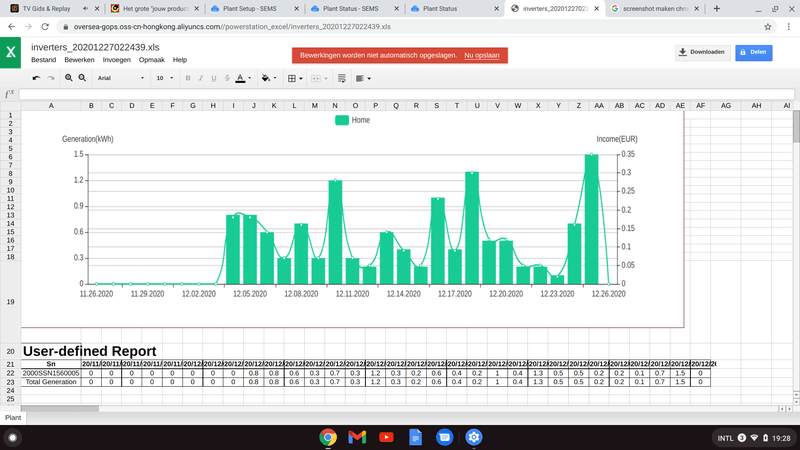
Task: Click the cell borders icon
Action: [x=292, y=78]
